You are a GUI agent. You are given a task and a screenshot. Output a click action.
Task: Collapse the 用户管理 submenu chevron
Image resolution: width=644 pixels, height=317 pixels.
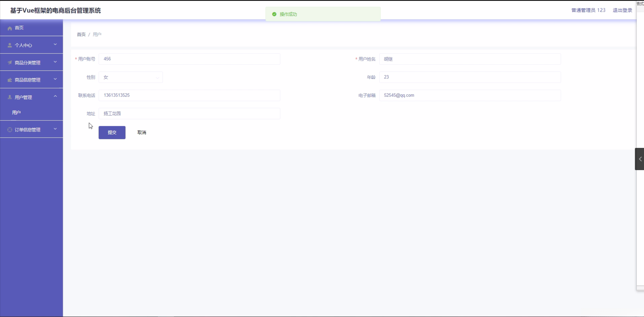click(55, 96)
